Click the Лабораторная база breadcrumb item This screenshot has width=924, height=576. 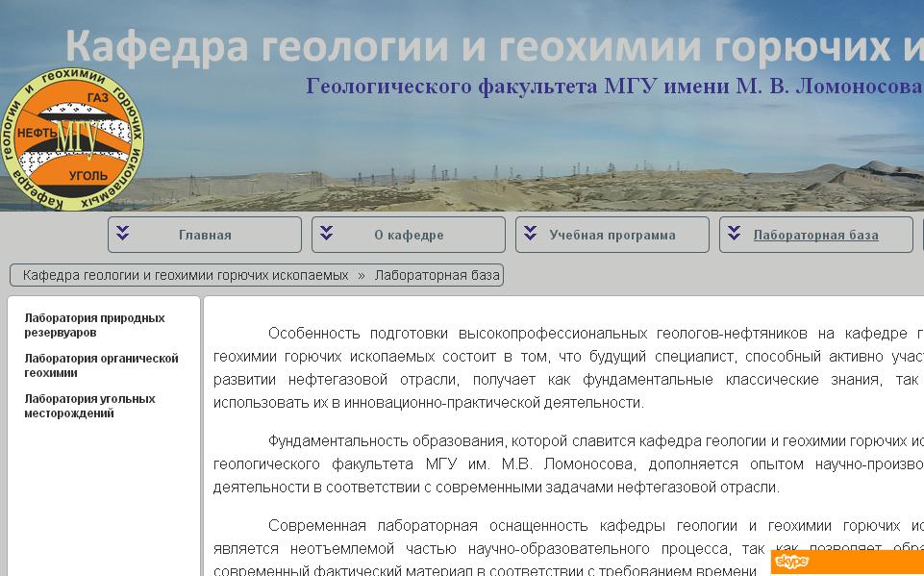(437, 275)
